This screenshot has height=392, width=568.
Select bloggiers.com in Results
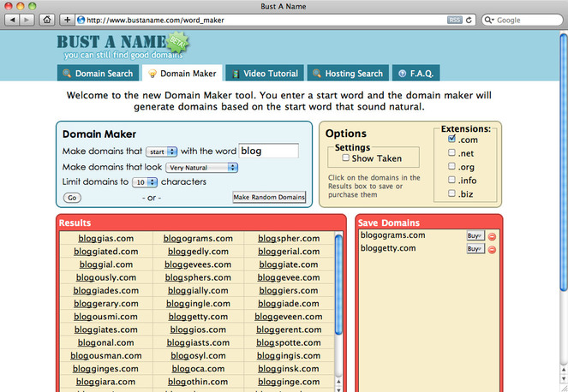289,290
